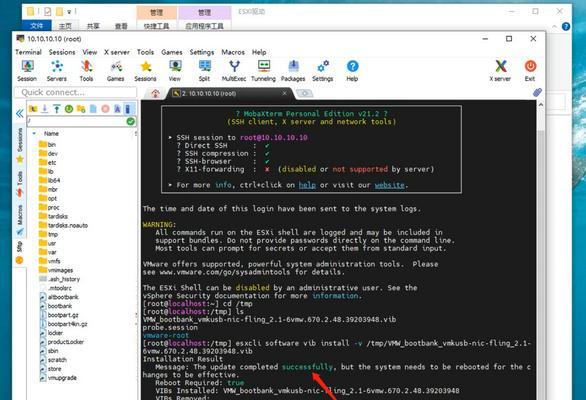Click the Tools toolbar icon

click(x=86, y=71)
